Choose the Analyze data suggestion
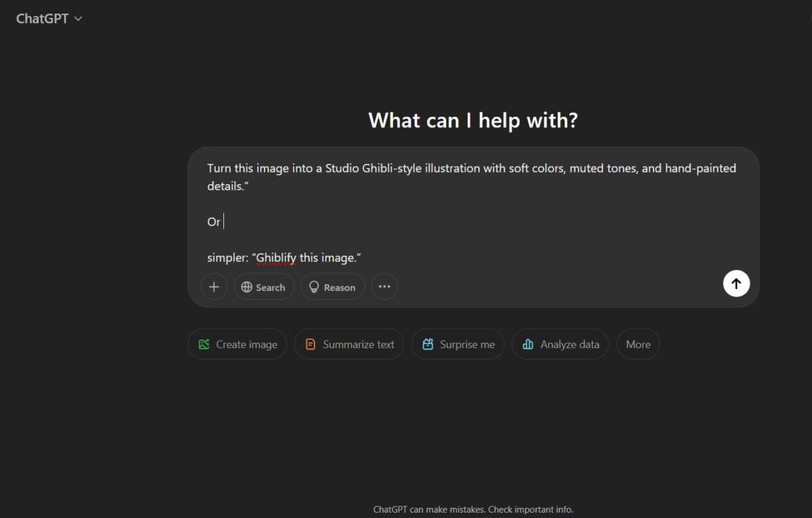 [560, 344]
